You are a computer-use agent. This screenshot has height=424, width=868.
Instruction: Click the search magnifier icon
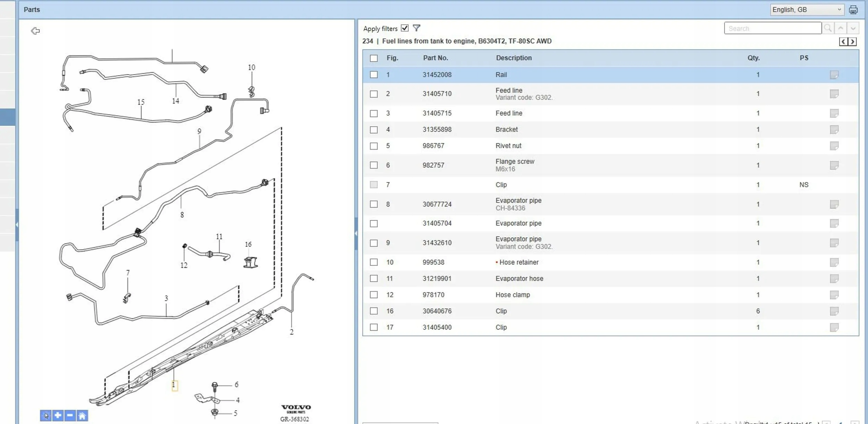[827, 28]
